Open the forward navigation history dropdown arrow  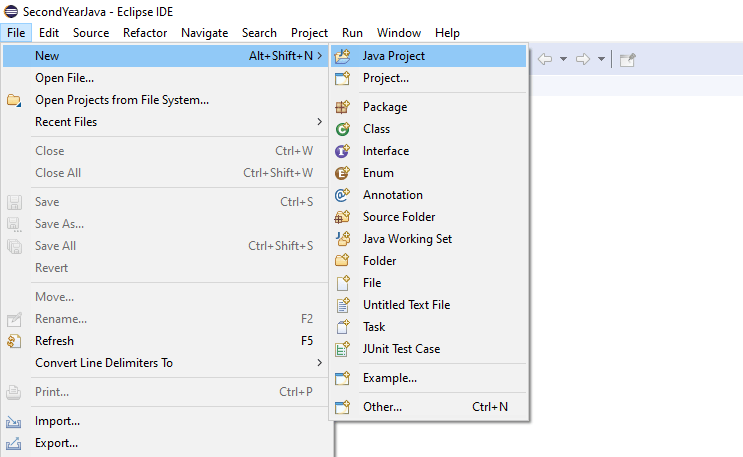click(601, 59)
